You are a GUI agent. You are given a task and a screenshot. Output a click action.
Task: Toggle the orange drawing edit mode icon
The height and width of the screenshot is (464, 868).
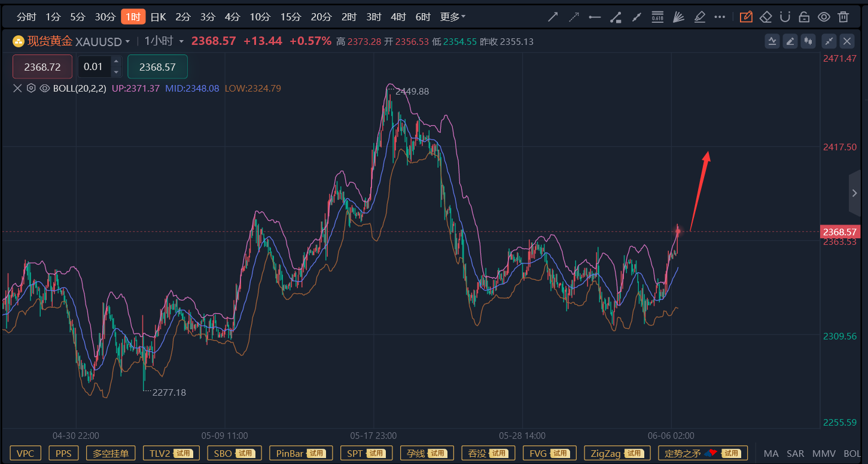(x=746, y=17)
